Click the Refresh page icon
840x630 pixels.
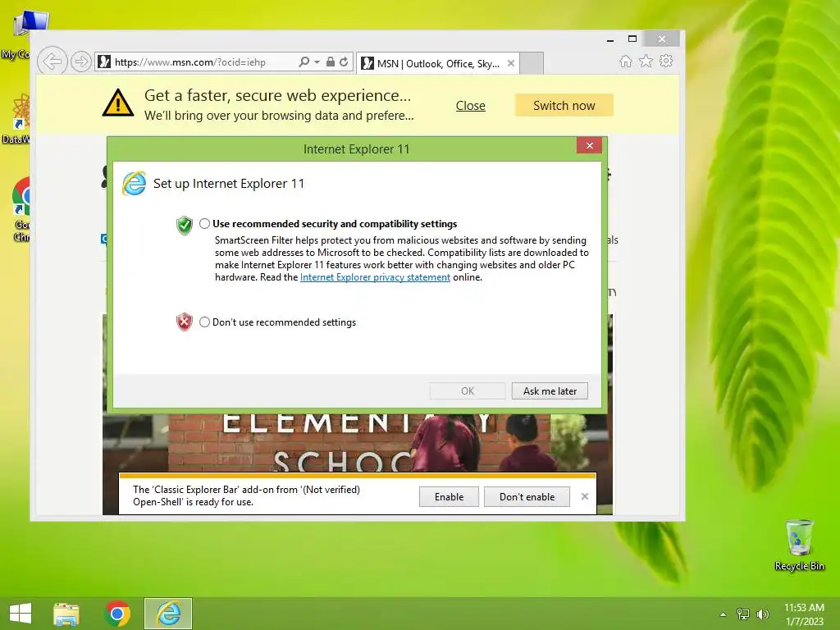[344, 62]
